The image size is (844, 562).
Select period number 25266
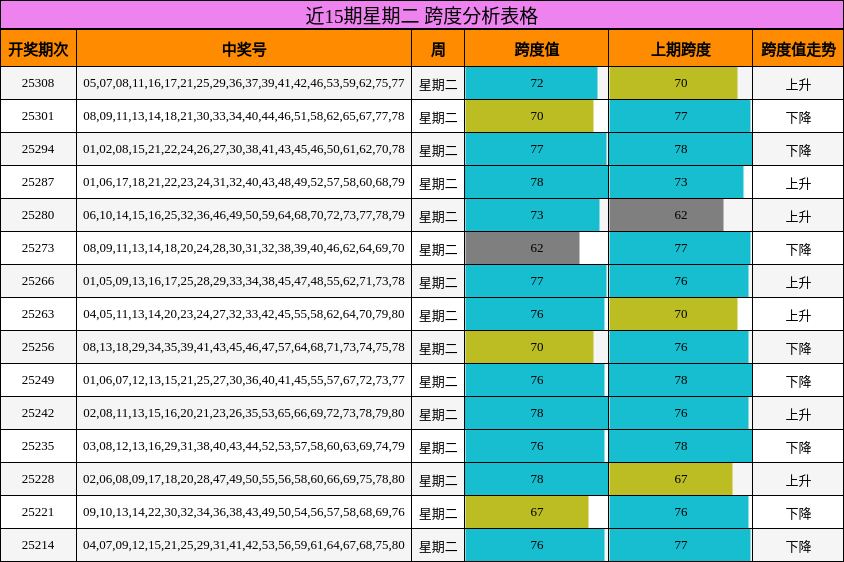[x=38, y=281]
